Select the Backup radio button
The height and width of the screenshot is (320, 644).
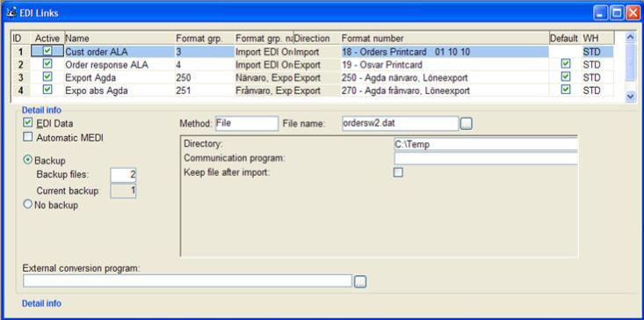pyautogui.click(x=28, y=160)
